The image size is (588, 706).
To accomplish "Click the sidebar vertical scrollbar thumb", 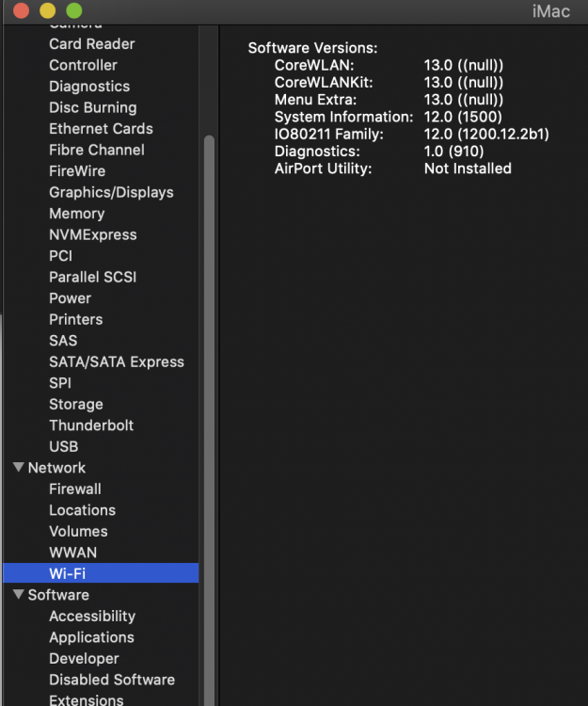I will pyautogui.click(x=209, y=419).
